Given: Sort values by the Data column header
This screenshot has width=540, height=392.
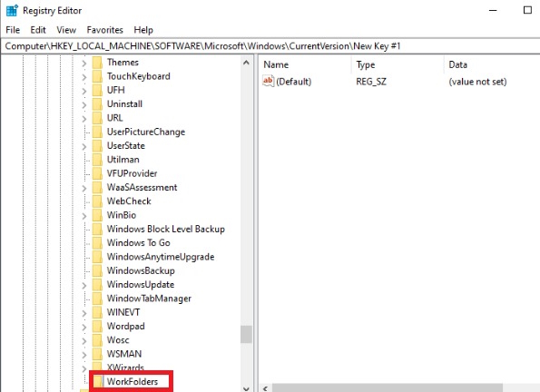Looking at the screenshot, I should 493,64.
